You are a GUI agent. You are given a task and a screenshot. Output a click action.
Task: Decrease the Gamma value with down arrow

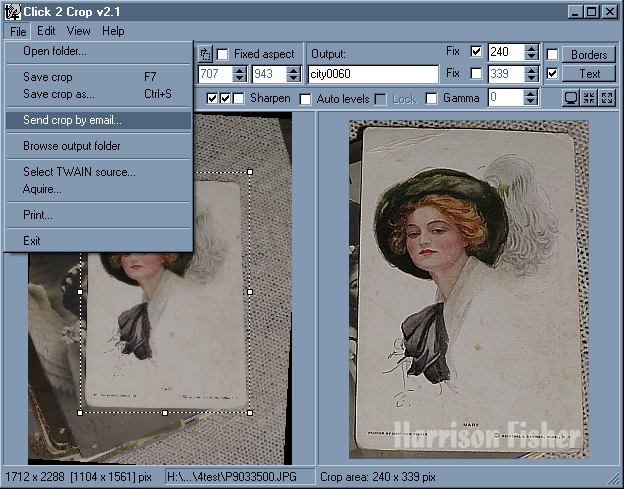click(x=531, y=102)
